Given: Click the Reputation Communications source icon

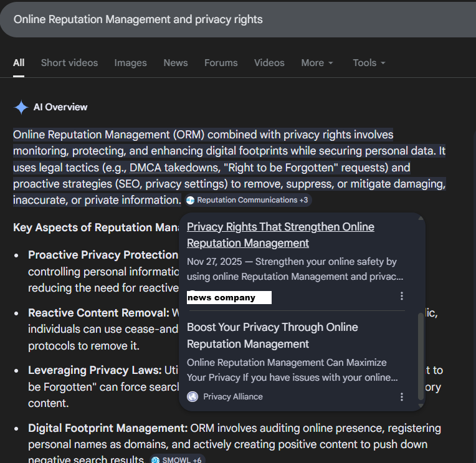Looking at the screenshot, I should [191, 200].
